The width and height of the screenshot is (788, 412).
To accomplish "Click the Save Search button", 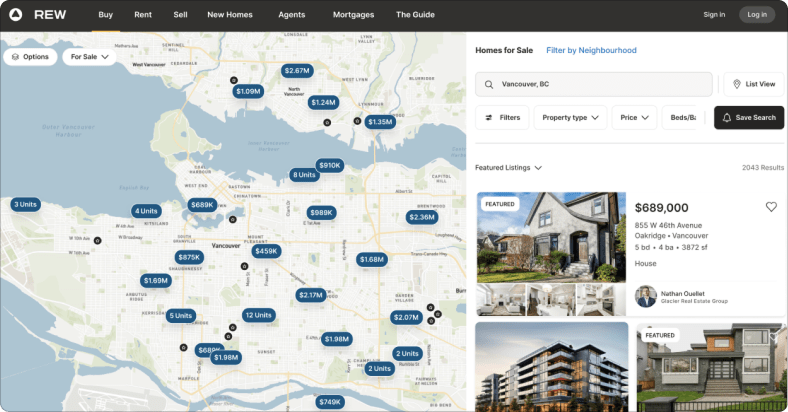I will click(749, 118).
